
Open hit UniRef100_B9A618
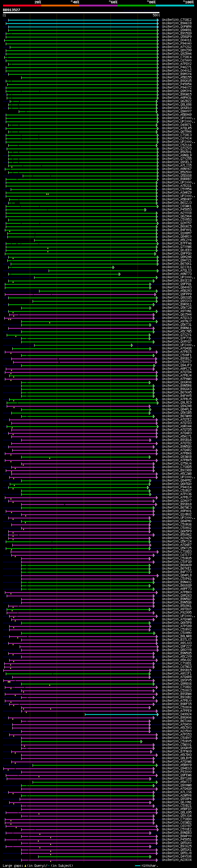176,23
